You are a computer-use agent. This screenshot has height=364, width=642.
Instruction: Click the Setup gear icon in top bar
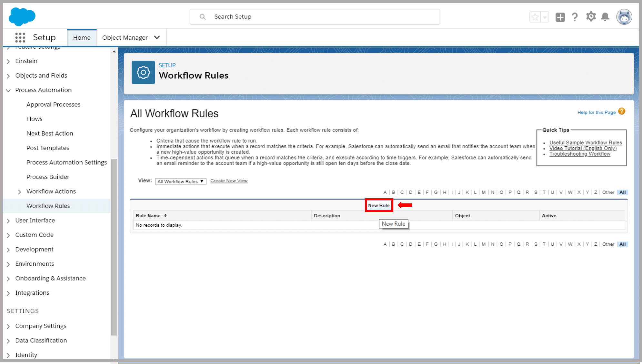[x=590, y=17]
